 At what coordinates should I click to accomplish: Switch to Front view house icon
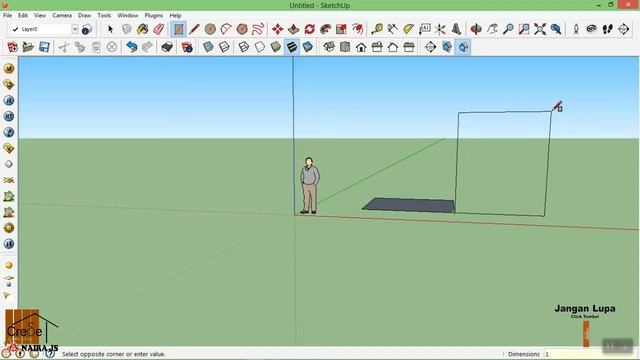[x=361, y=47]
